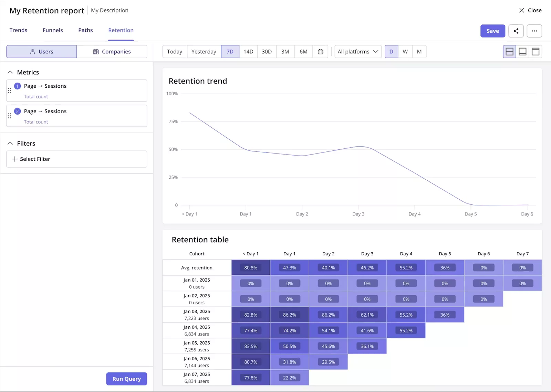This screenshot has width=551, height=392.
Task: Save the retention report
Action: coord(492,31)
